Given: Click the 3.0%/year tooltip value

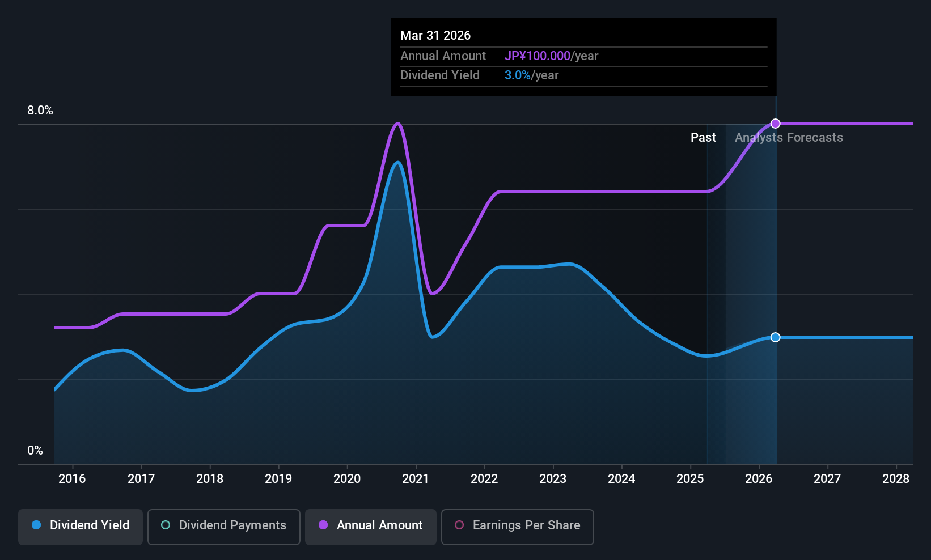Looking at the screenshot, I should tap(532, 75).
